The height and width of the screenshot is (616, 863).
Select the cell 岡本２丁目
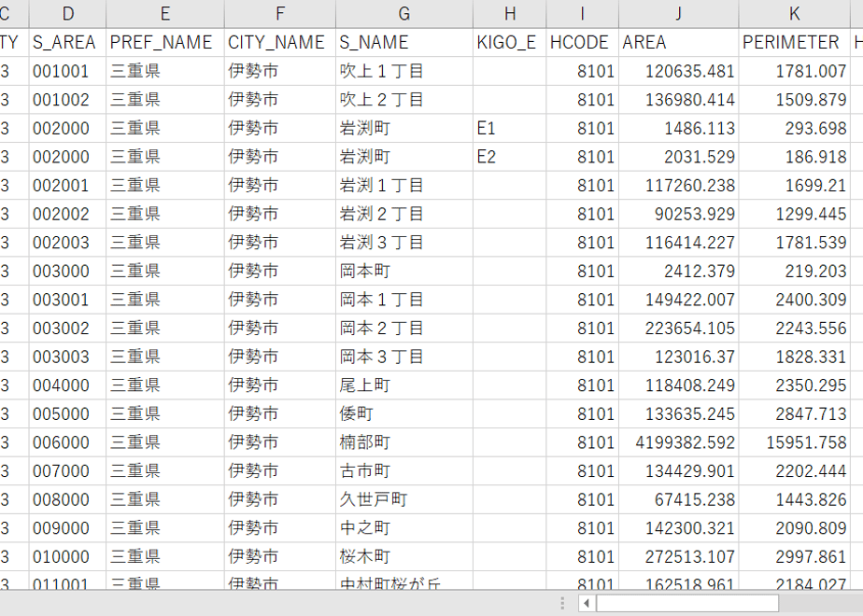point(404,329)
